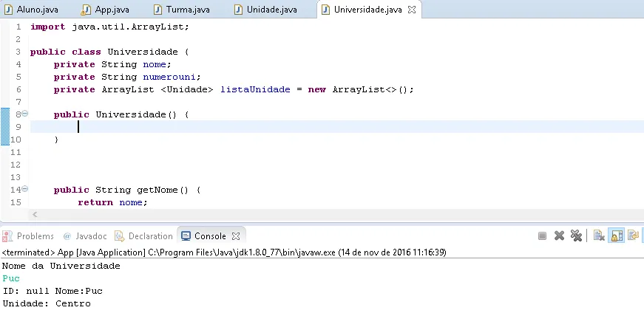Click line number 11 in the gutter
The width and height of the screenshot is (644, 313).
pyautogui.click(x=16, y=152)
